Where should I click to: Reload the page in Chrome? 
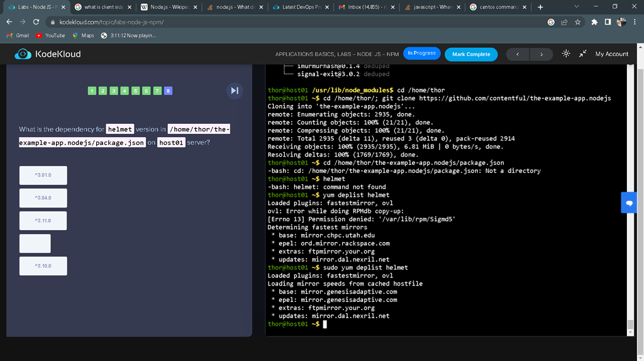coord(36,22)
